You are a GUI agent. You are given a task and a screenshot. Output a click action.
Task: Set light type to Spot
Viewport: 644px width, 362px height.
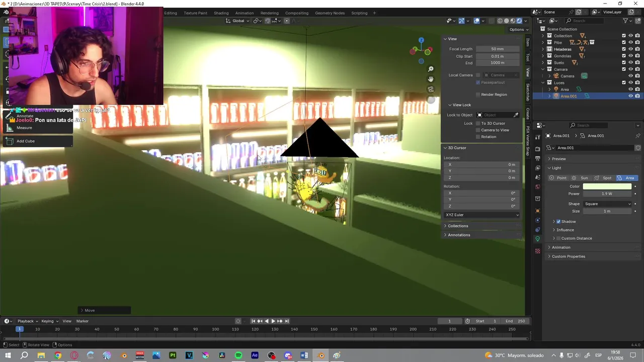point(603,178)
